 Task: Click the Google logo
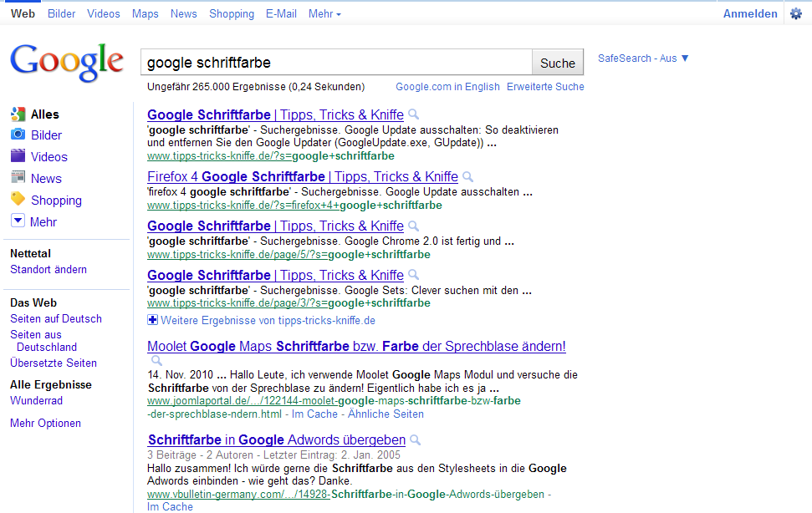(67, 63)
